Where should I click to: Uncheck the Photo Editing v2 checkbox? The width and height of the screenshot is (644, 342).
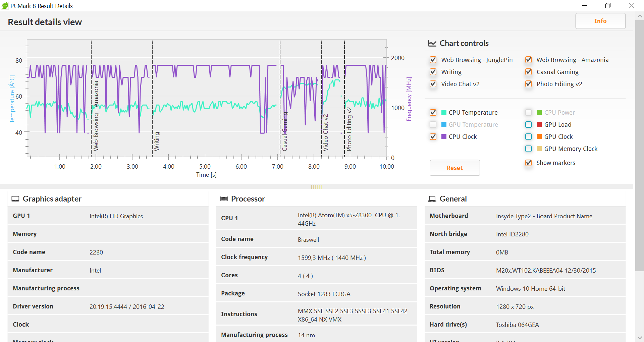[528, 84]
